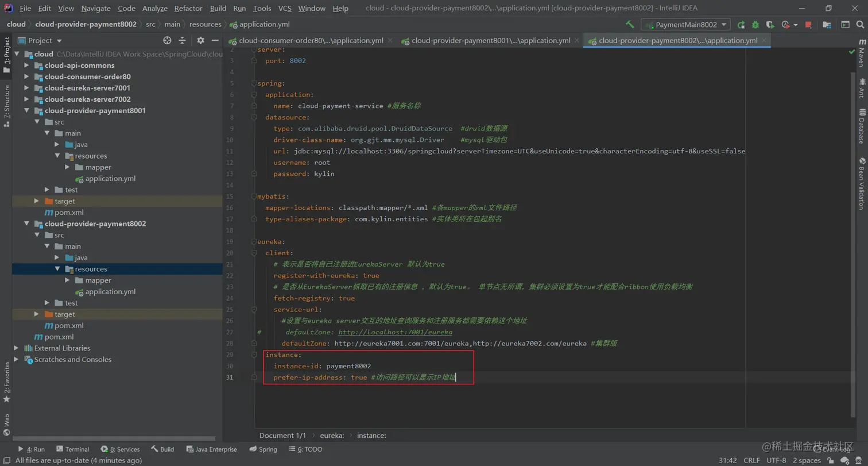Select the highlighted resources folder in payment8002
Screen dimensions: 868x466
point(91,269)
